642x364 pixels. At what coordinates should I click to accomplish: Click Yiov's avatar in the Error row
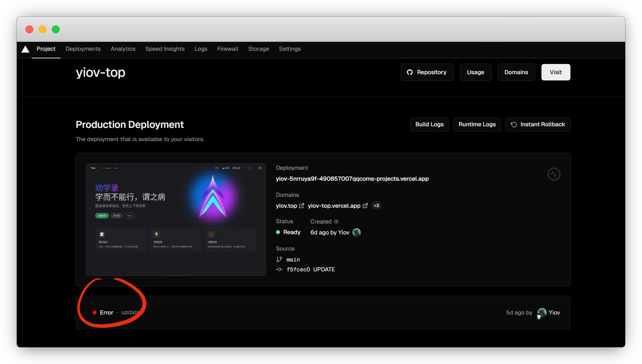[541, 313]
